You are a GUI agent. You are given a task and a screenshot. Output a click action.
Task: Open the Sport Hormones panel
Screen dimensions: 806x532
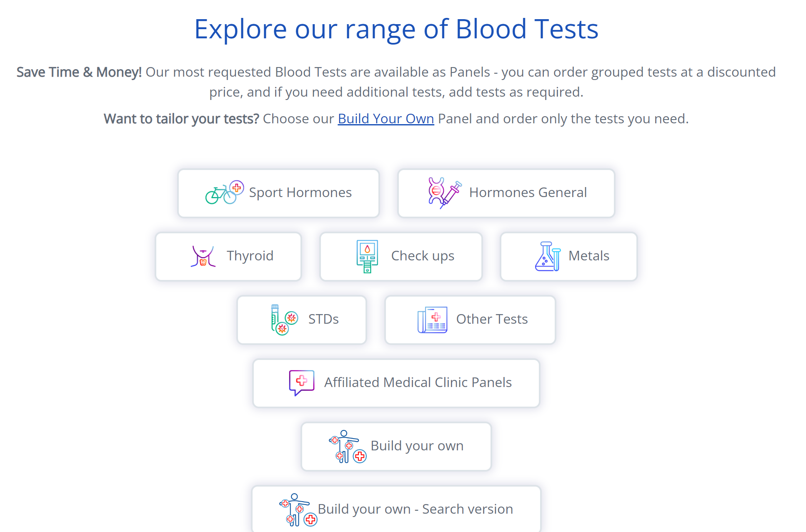[278, 193]
